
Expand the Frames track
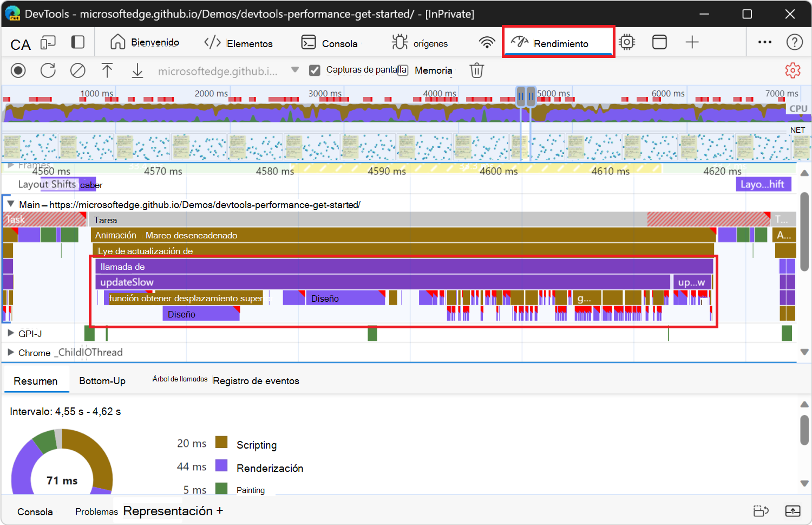click(11, 165)
